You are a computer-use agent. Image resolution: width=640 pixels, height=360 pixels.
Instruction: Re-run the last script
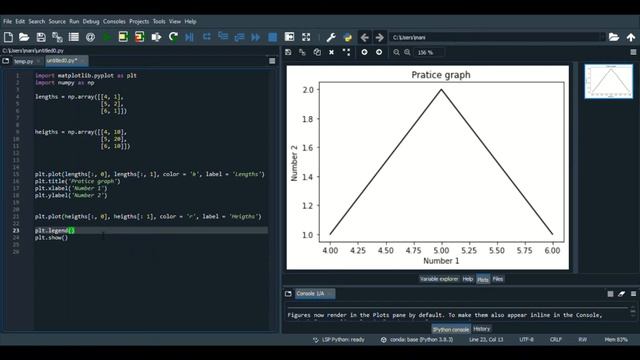click(173, 37)
